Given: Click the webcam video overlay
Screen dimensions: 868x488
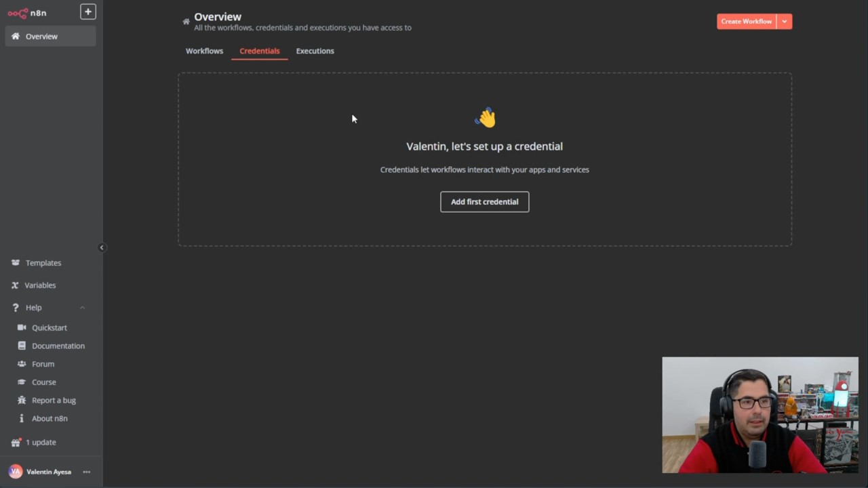Looking at the screenshot, I should point(760,415).
